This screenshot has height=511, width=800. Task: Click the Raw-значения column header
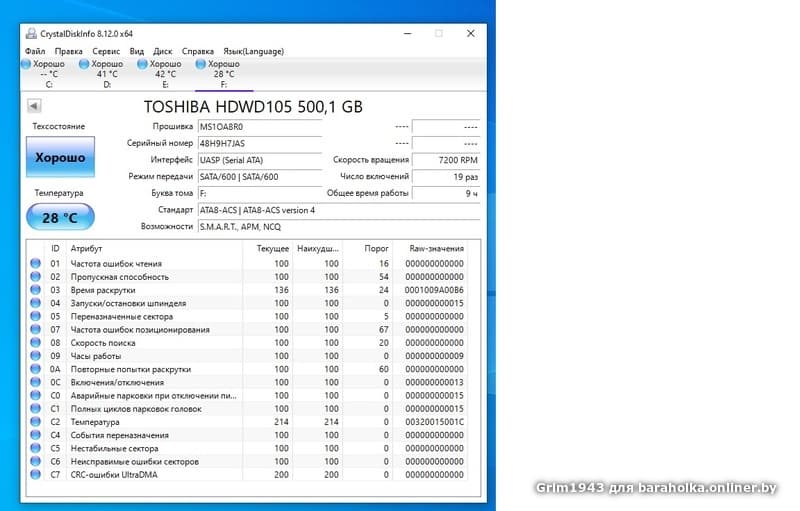(x=431, y=248)
